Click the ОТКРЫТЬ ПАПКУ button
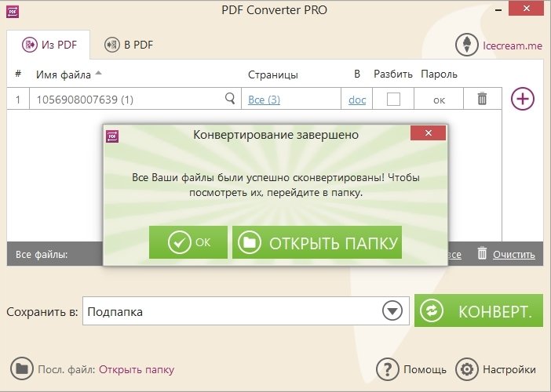 click(317, 242)
